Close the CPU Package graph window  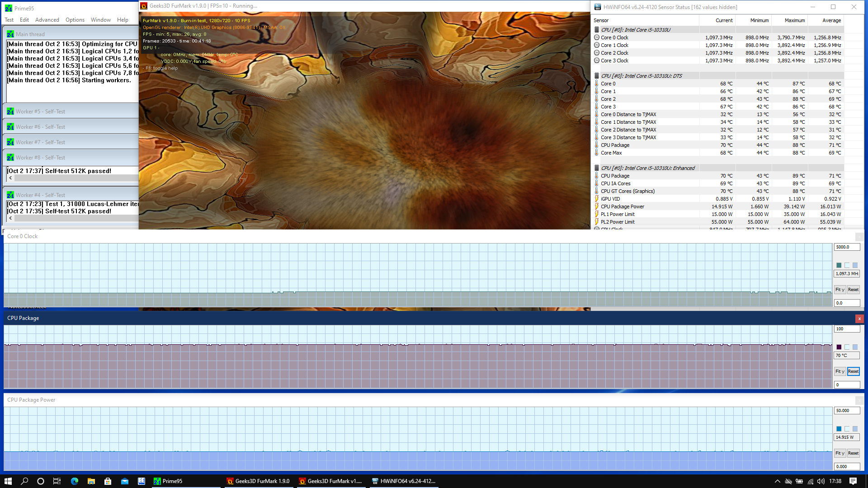pyautogui.click(x=859, y=319)
